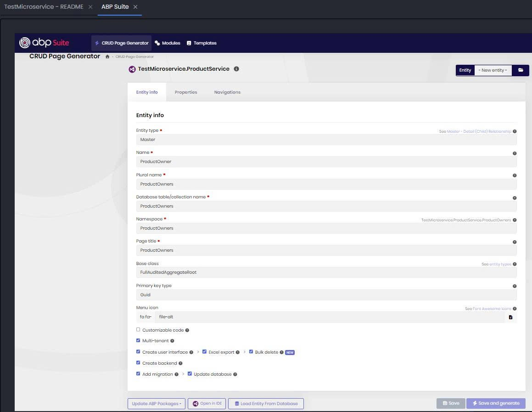Close the ABP Suite tab
Screen dimensions: 532x412
(x=135, y=7)
